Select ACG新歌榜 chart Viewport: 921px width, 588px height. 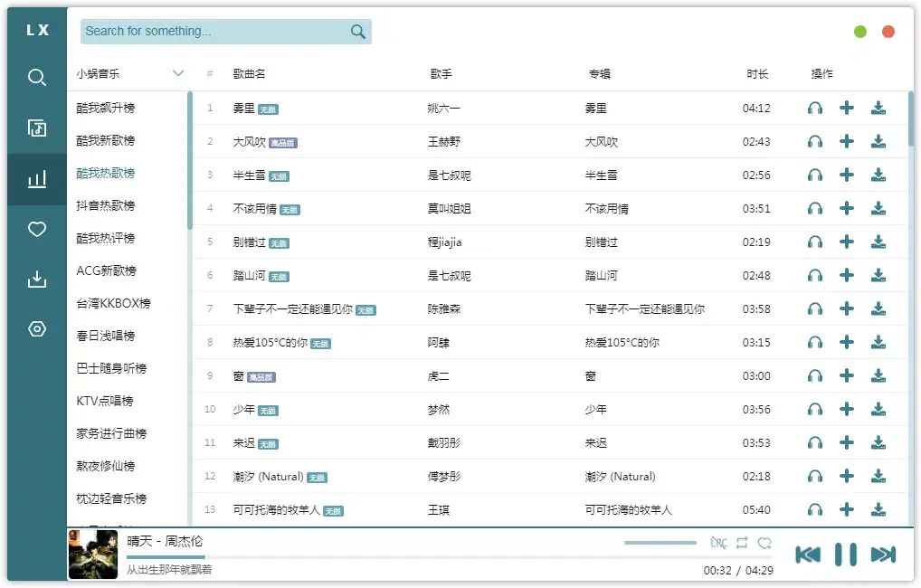pos(107,270)
